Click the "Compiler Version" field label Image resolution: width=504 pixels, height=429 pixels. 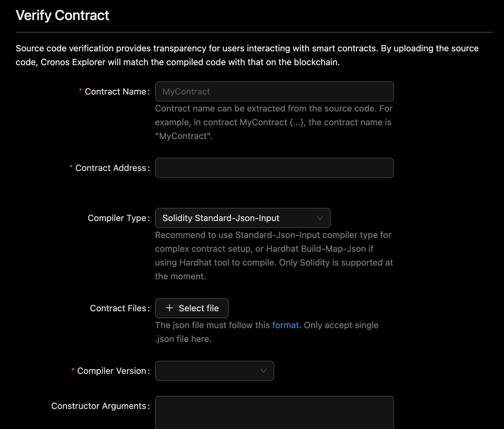point(112,371)
